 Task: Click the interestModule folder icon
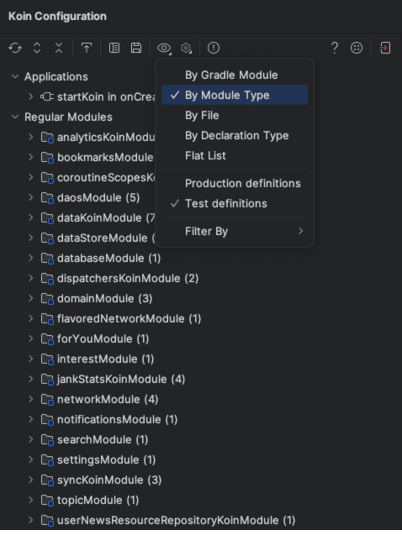(47, 359)
